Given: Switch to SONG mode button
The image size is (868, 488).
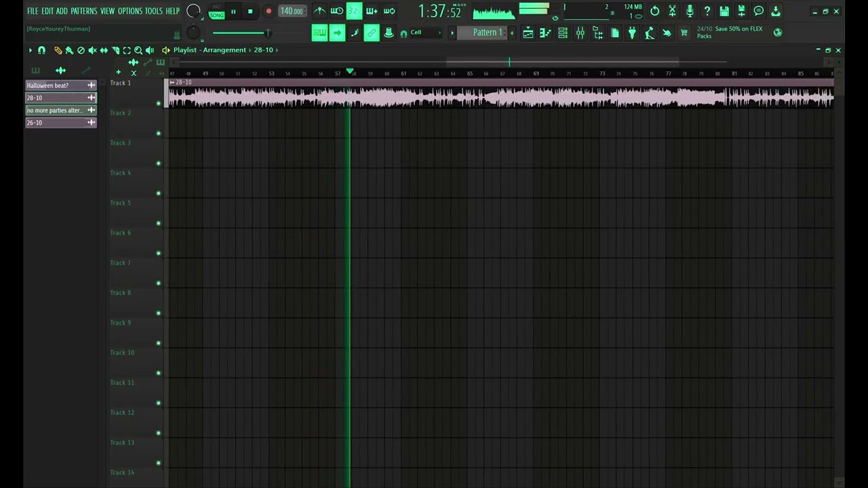Looking at the screenshot, I should pyautogui.click(x=217, y=15).
